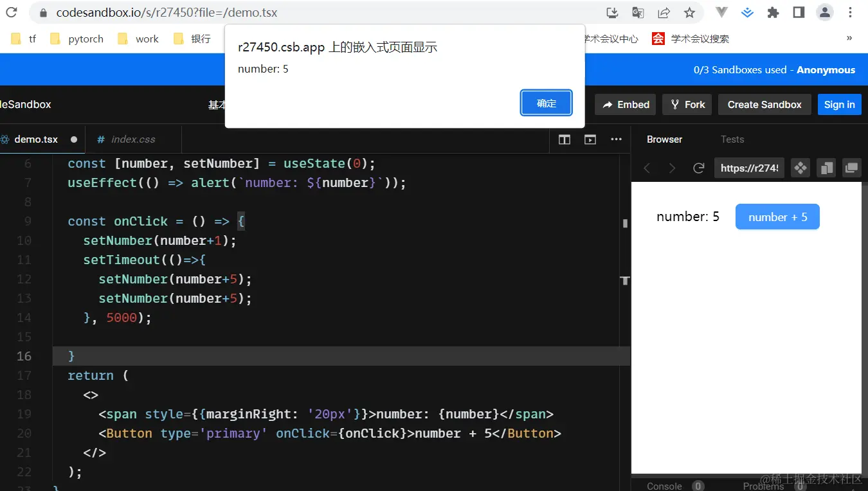The height and width of the screenshot is (491, 868).
Task: Click the Embed button
Action: pyautogui.click(x=626, y=105)
